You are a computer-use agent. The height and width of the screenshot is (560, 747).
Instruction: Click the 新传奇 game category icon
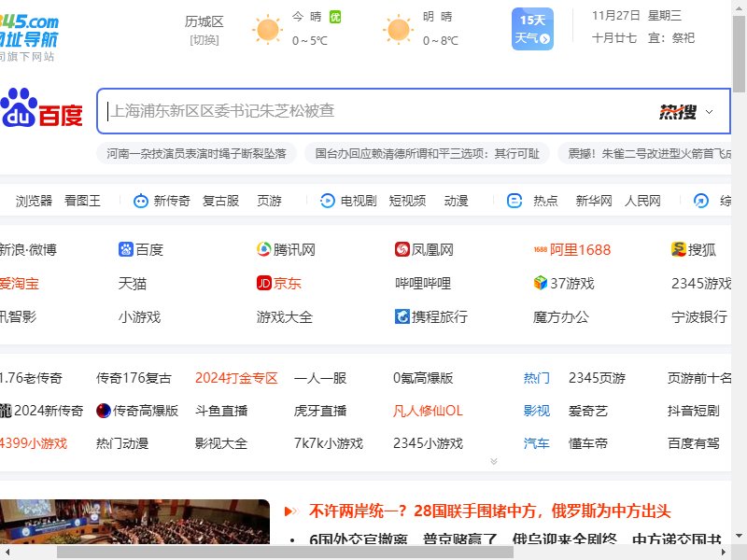[141, 201]
